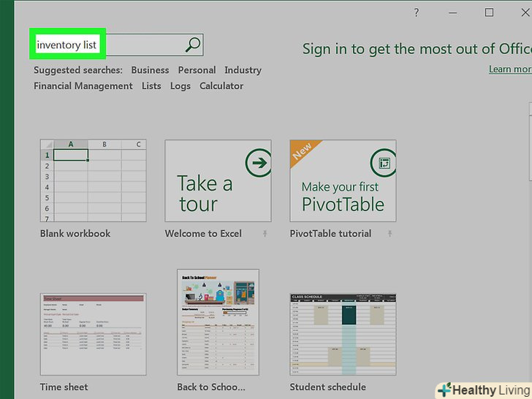The height and width of the screenshot is (399, 532).
Task: Click the PivotTable tutorial label
Action: click(x=330, y=234)
